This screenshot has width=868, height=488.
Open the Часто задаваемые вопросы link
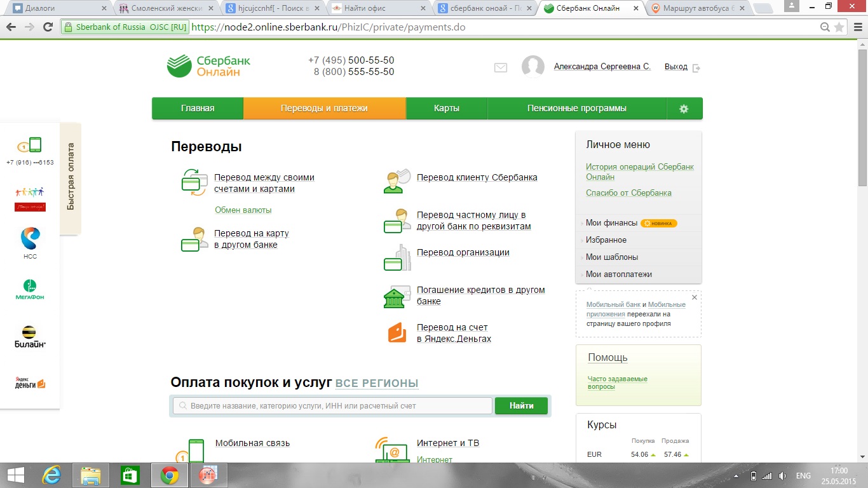[618, 383]
